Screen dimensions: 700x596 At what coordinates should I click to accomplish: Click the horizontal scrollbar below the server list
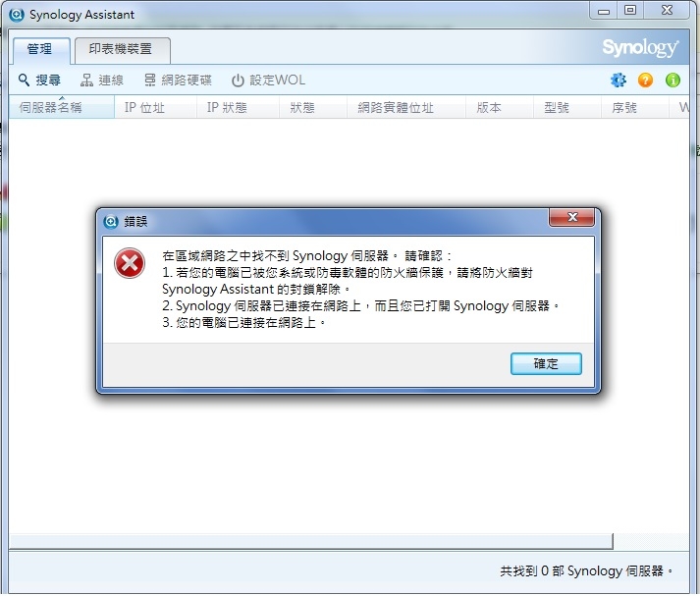tap(311, 542)
